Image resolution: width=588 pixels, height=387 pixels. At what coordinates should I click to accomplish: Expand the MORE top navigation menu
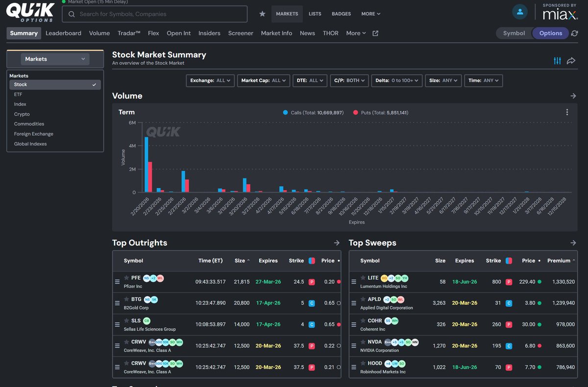click(x=371, y=14)
